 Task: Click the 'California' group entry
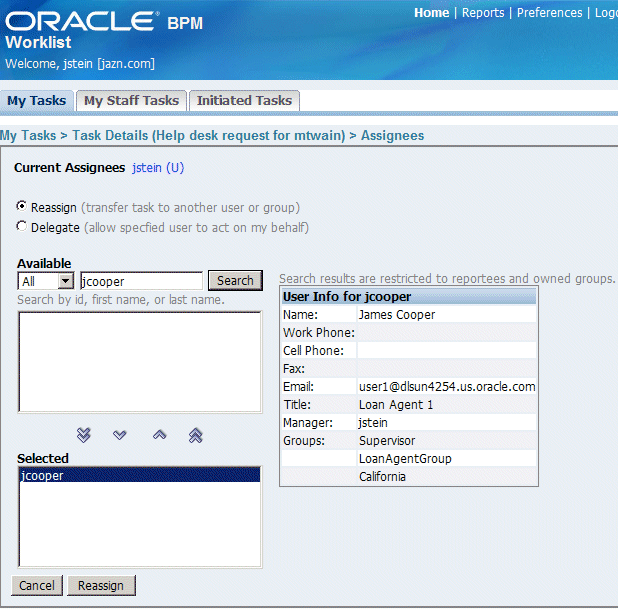pos(382,477)
